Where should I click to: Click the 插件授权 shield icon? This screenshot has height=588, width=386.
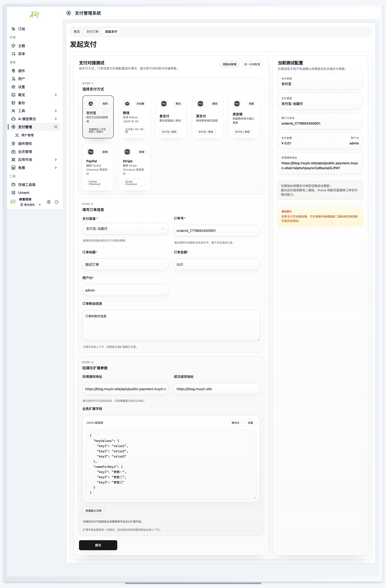tap(13, 144)
